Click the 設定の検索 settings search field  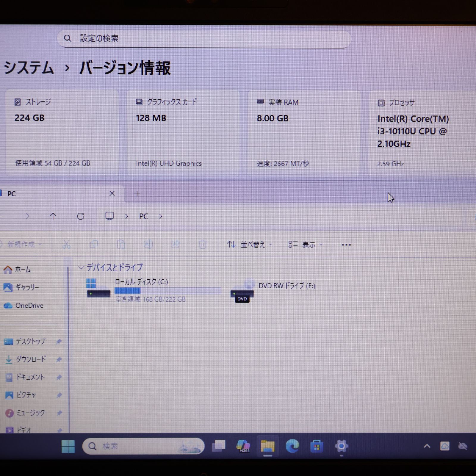pyautogui.click(x=204, y=38)
